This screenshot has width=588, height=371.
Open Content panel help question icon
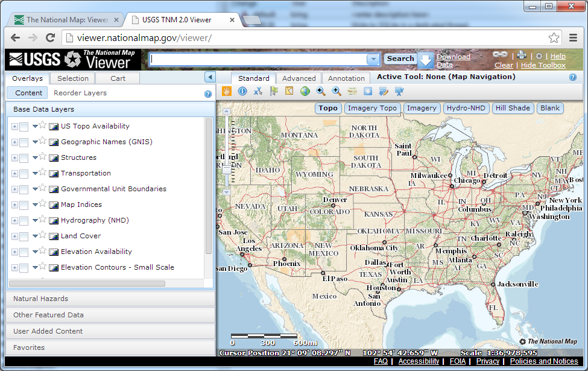[x=207, y=94]
